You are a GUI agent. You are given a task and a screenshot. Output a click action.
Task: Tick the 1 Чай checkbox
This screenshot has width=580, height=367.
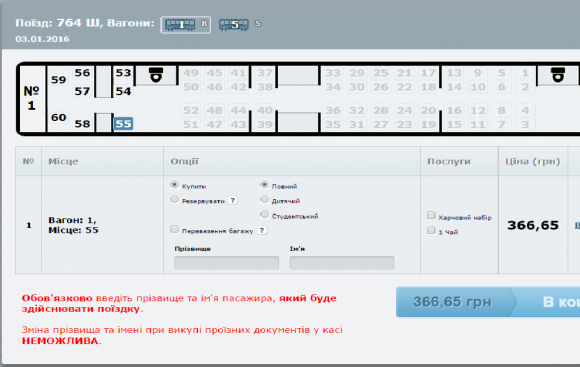431,230
